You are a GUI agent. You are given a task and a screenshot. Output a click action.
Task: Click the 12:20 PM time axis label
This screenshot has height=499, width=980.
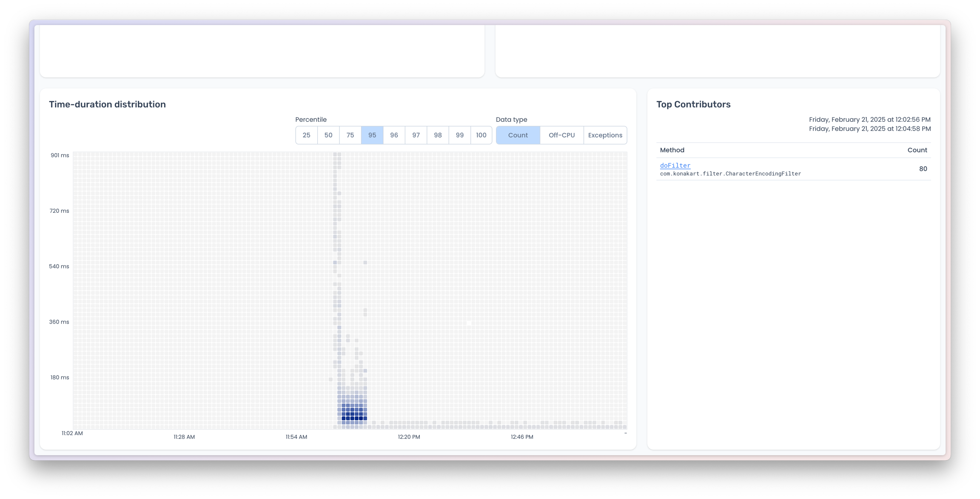(x=409, y=437)
